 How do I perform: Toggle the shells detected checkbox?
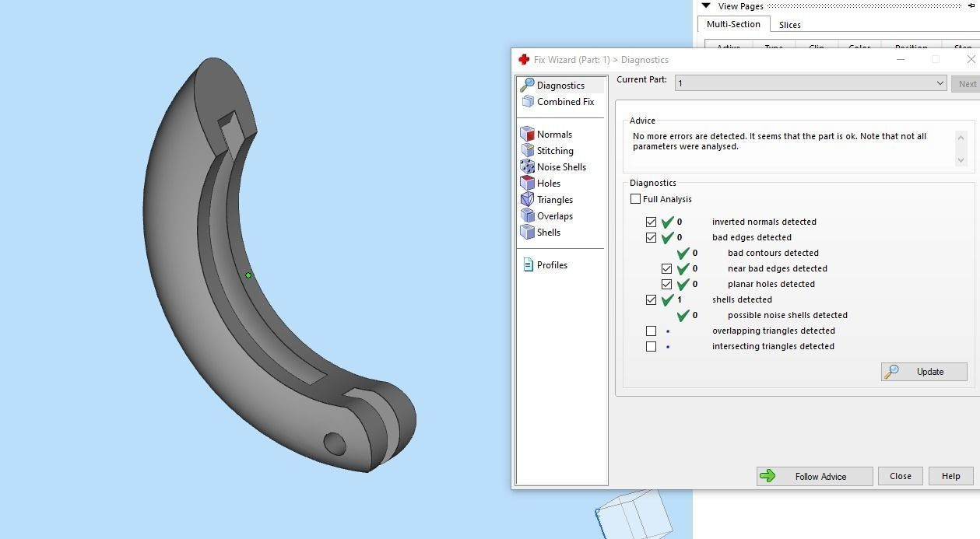pyautogui.click(x=651, y=299)
